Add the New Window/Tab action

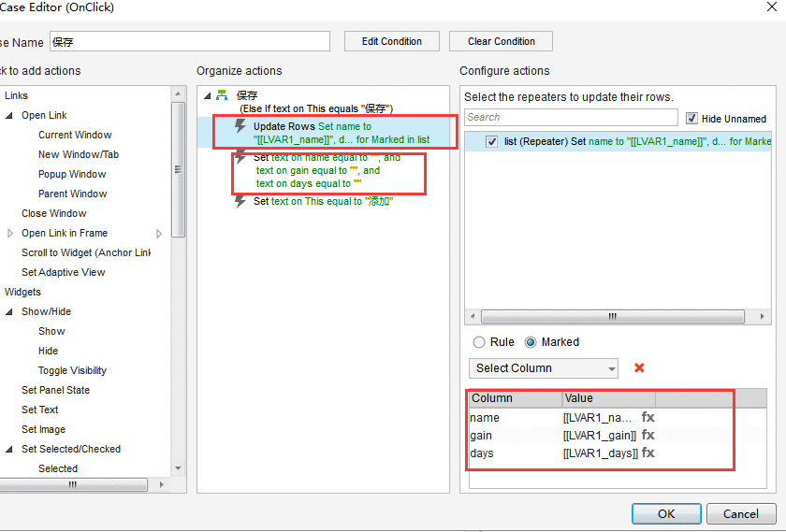[x=79, y=154]
